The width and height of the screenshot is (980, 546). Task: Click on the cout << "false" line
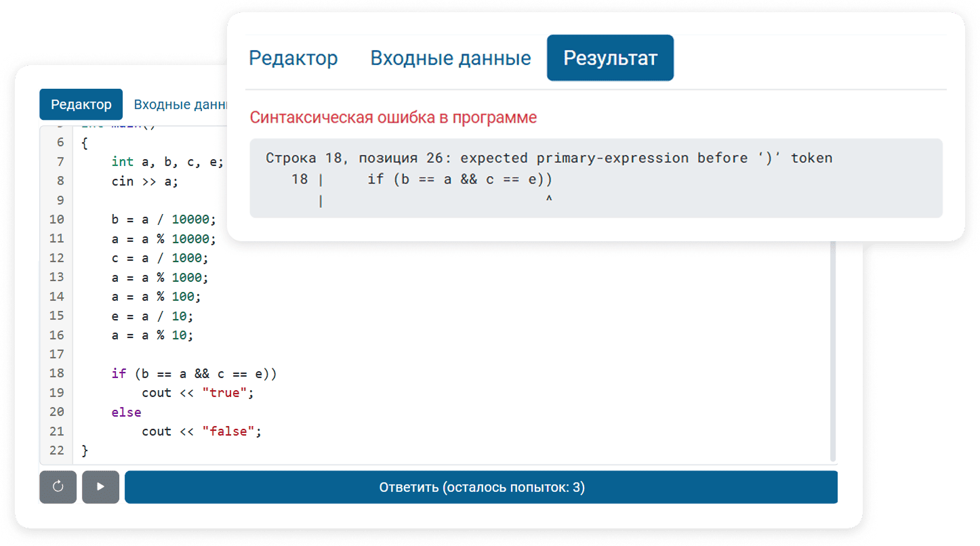[x=201, y=432]
